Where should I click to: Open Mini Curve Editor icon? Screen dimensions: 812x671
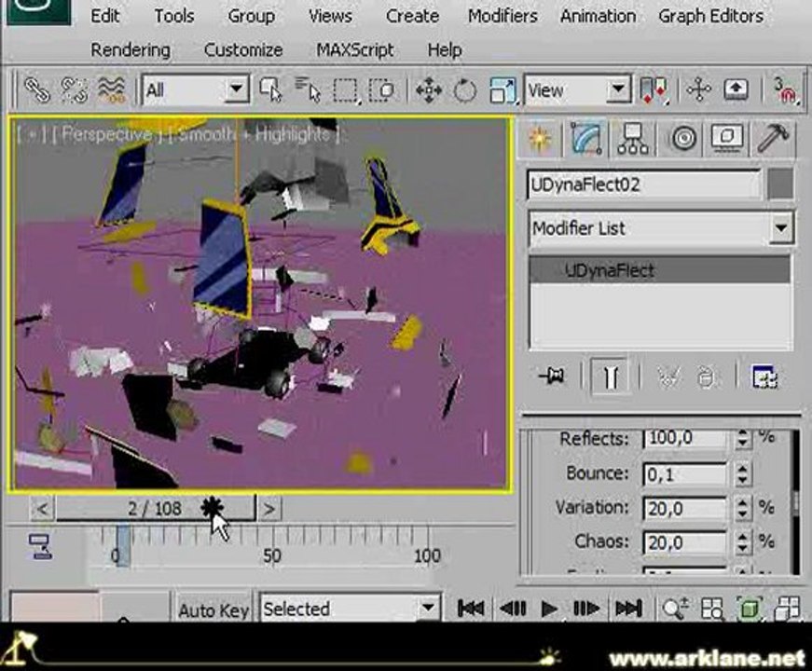click(x=40, y=547)
